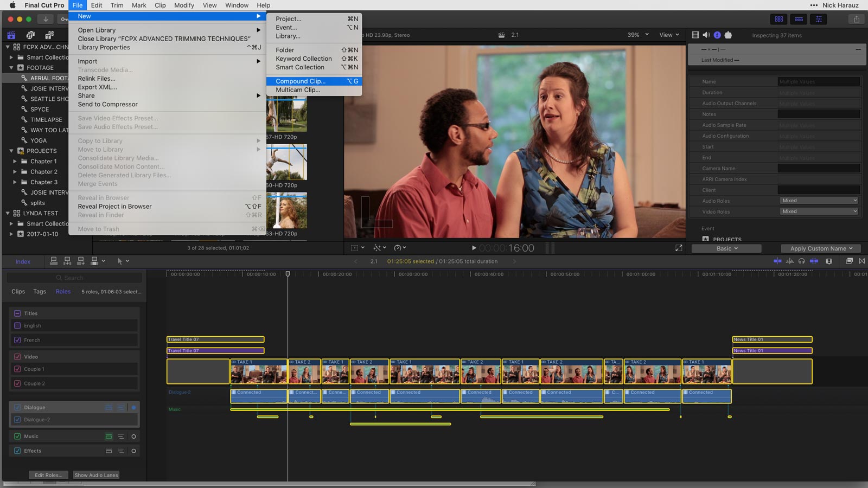Click the insert clip edit button

67,261
